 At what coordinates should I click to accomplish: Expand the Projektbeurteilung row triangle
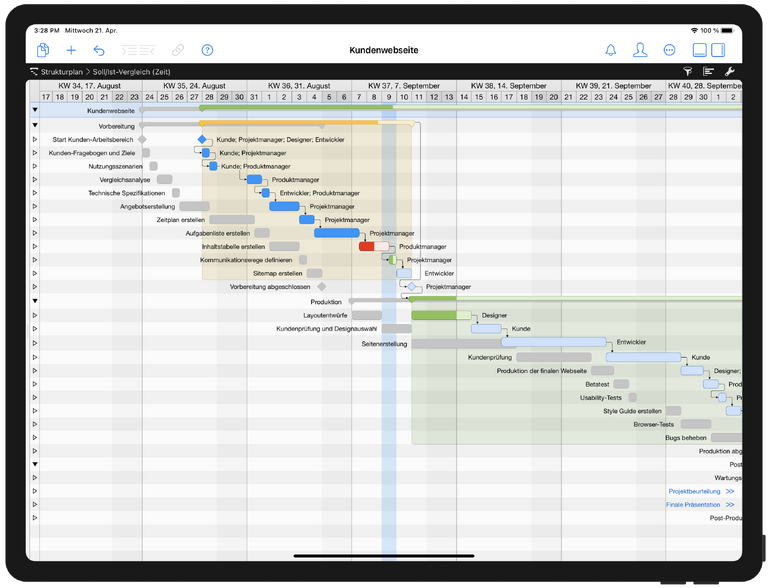(35, 491)
